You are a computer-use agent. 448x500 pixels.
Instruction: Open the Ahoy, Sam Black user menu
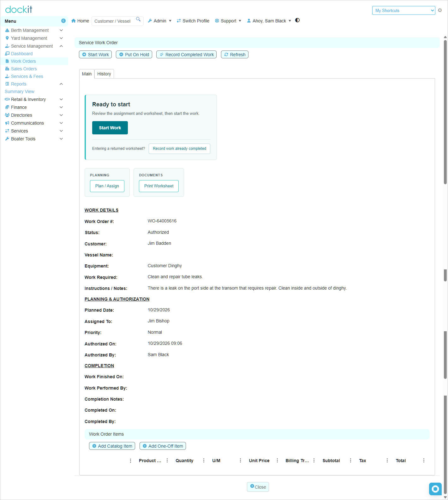point(269,21)
